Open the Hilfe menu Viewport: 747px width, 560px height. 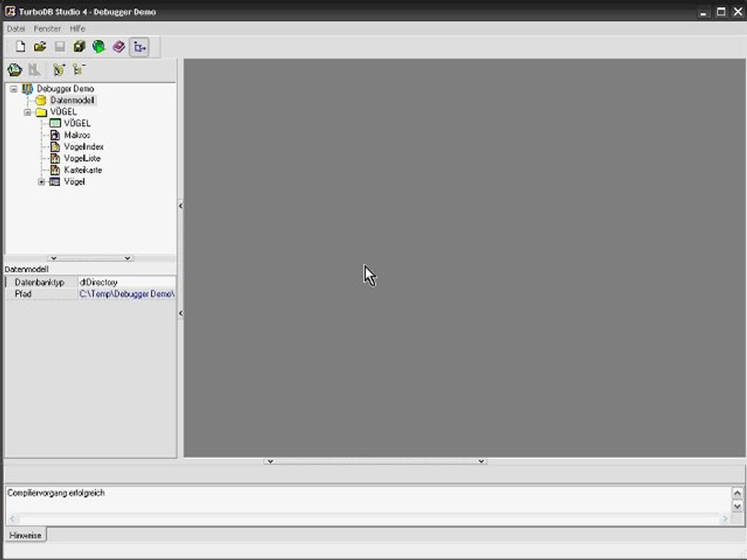[x=77, y=29]
